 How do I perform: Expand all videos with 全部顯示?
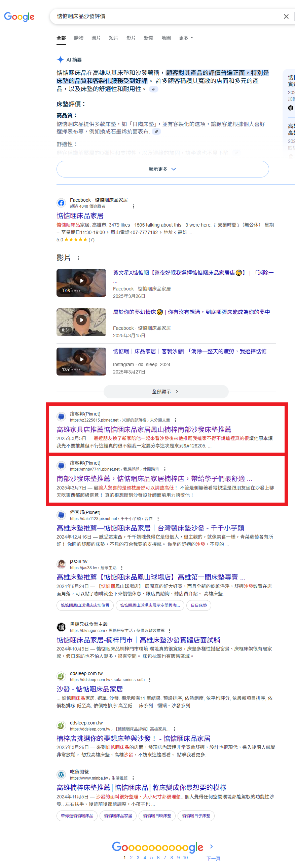(166, 391)
